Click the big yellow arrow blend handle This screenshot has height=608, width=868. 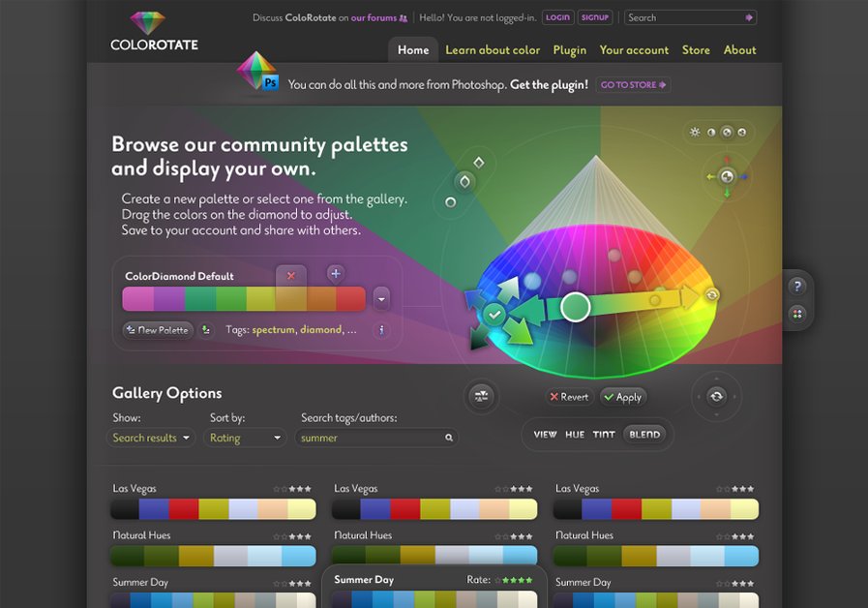click(x=690, y=297)
